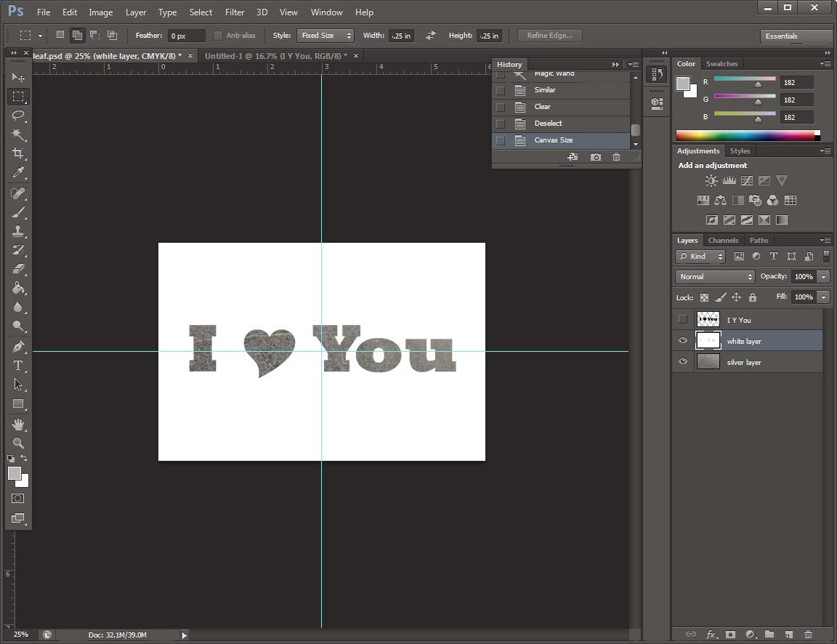Viewport: 837px width, 644px height.
Task: Switch to the Channels tab
Action: (x=723, y=241)
